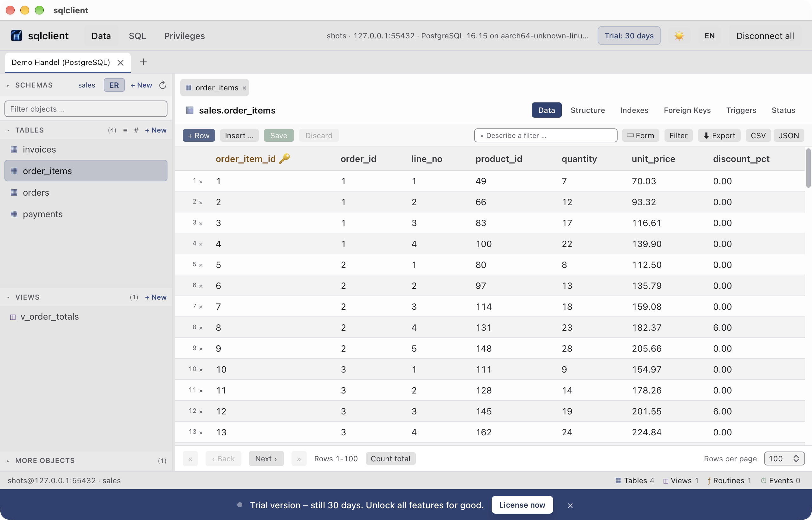Click the list view icon in Tables header
812x520 pixels.
[x=125, y=130]
